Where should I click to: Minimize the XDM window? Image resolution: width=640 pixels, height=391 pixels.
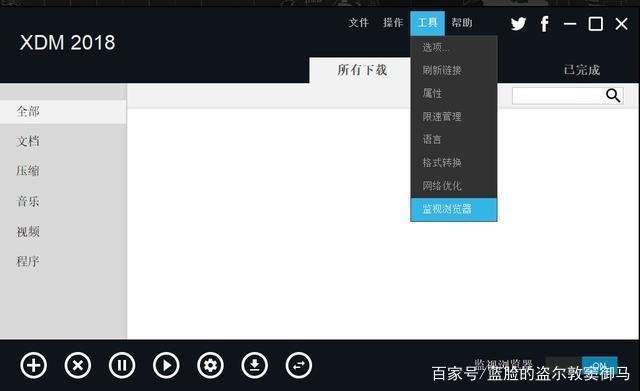(x=570, y=24)
